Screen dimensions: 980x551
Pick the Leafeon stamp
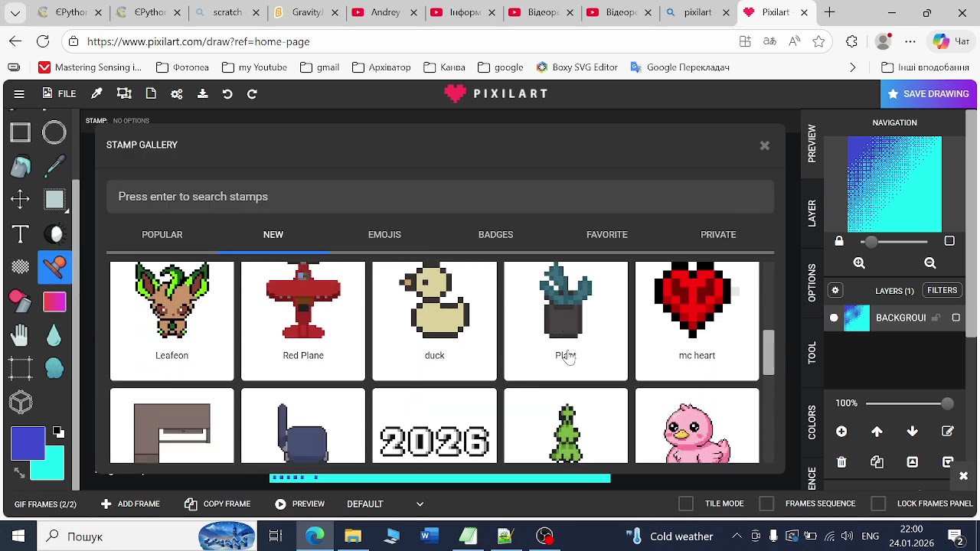tap(171, 320)
